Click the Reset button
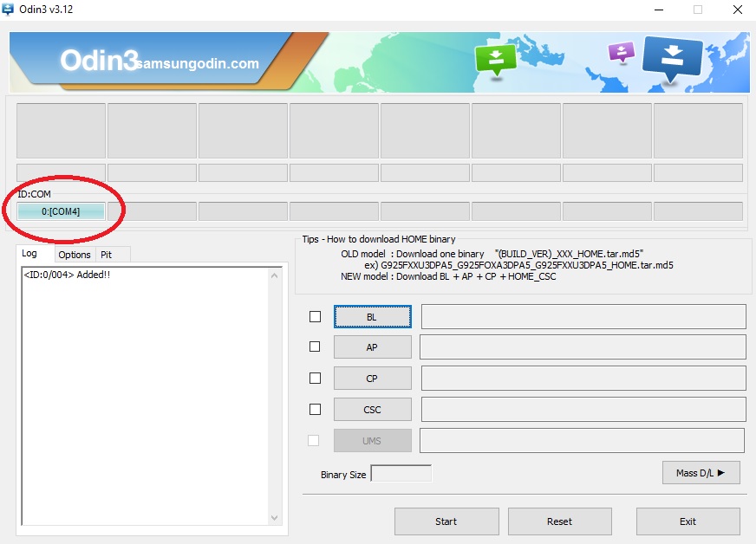Image resolution: width=756 pixels, height=544 pixels. (x=559, y=521)
